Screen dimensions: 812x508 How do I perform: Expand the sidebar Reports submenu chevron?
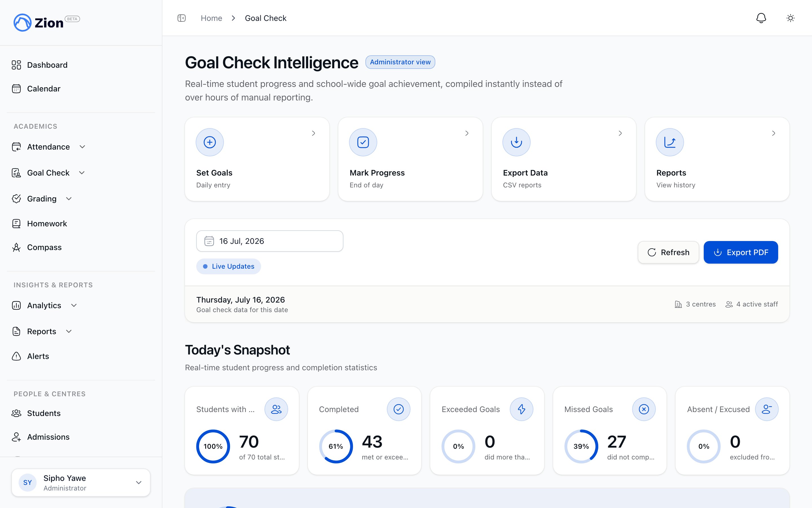point(69,331)
